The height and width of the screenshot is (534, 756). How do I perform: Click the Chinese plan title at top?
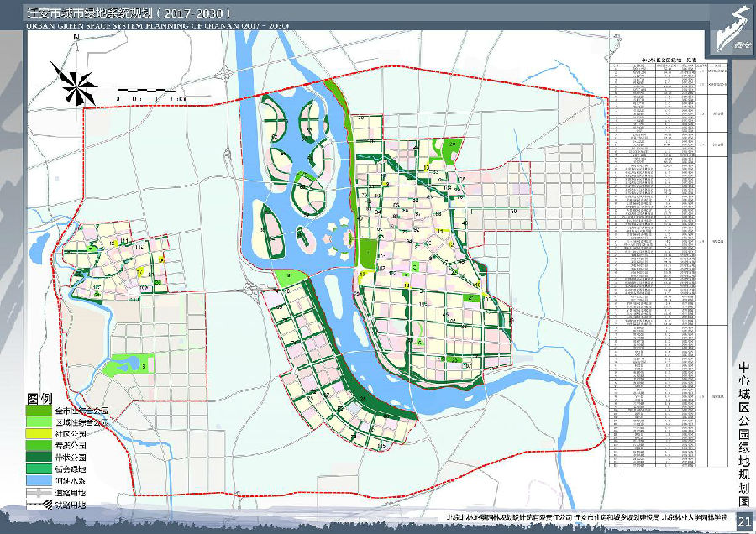point(126,13)
